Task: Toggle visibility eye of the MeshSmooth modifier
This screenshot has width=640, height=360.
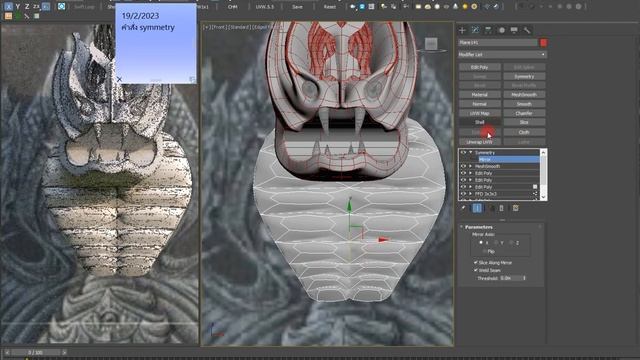Action: [x=463, y=167]
